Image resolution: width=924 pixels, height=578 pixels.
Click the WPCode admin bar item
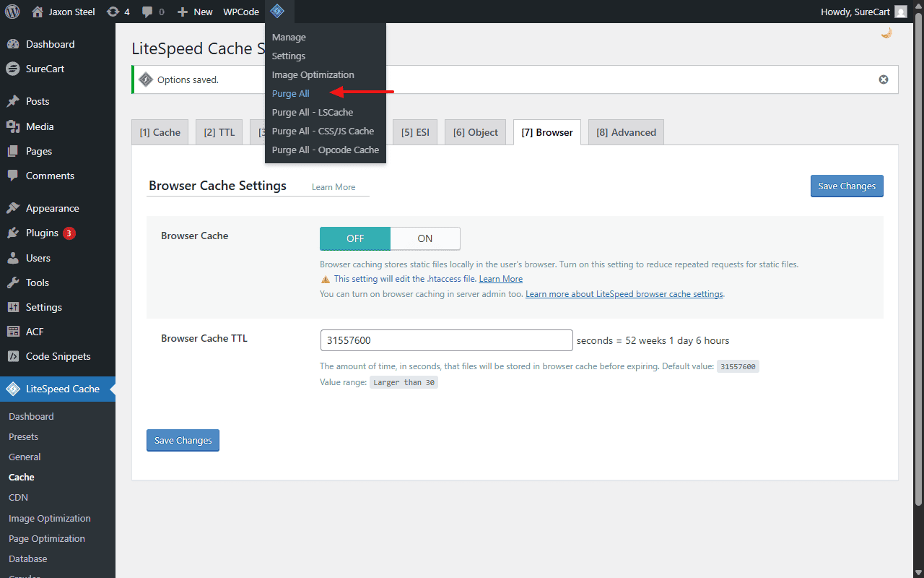pyautogui.click(x=241, y=12)
